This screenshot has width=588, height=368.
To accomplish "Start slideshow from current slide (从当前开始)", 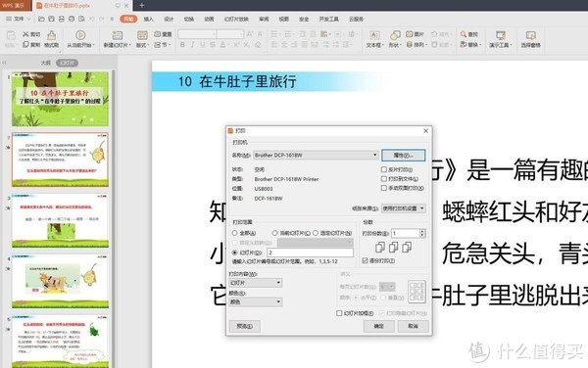I will point(80,39).
